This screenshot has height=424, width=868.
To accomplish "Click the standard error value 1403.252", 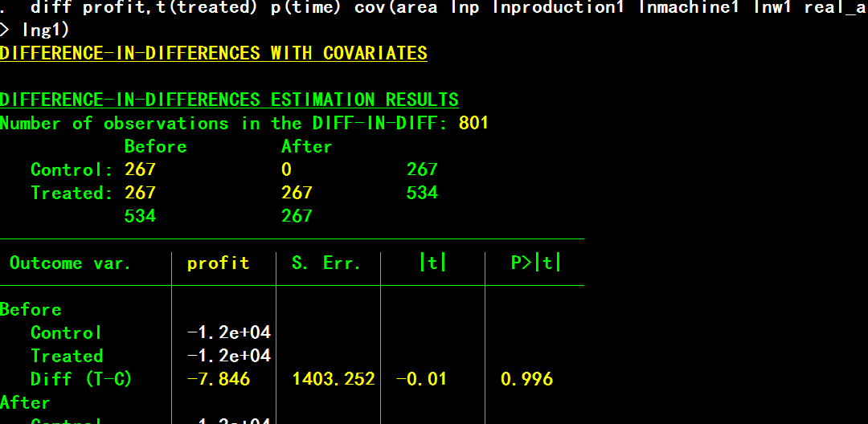I will pyautogui.click(x=334, y=379).
